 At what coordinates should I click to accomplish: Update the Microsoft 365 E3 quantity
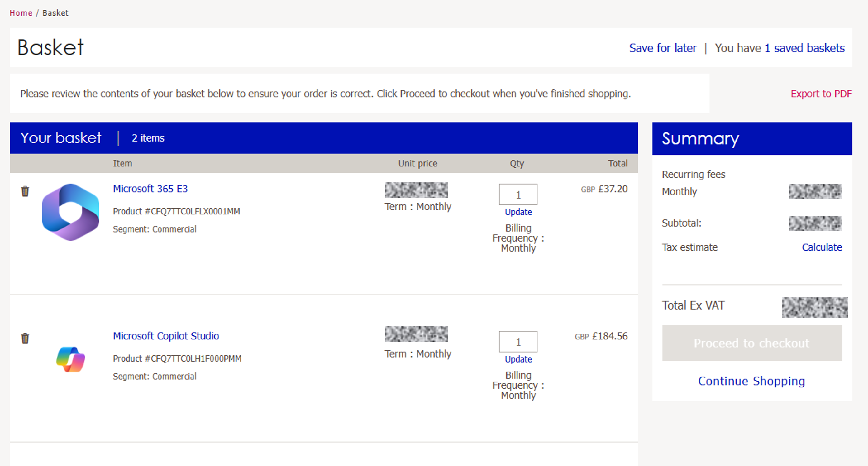(x=518, y=212)
